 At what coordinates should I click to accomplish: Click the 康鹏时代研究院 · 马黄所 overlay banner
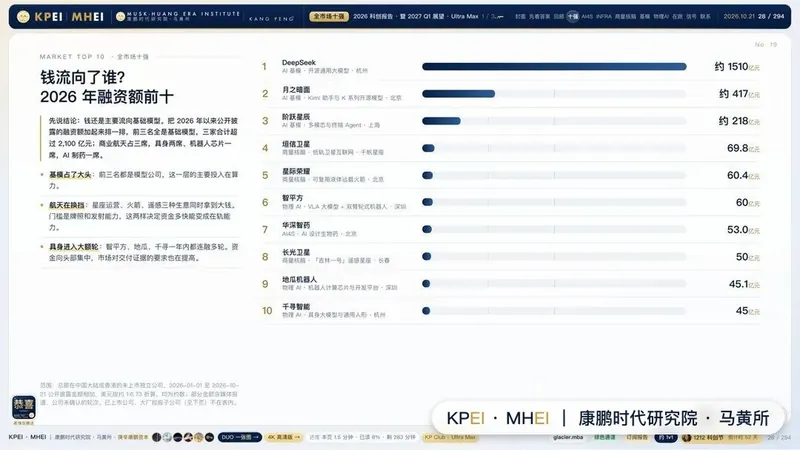point(608,418)
